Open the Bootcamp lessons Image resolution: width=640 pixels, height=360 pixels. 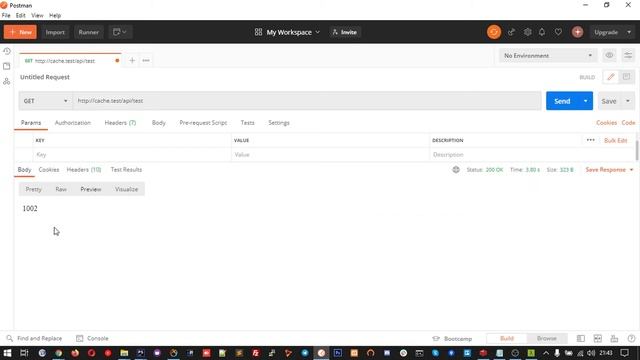pyautogui.click(x=452, y=338)
